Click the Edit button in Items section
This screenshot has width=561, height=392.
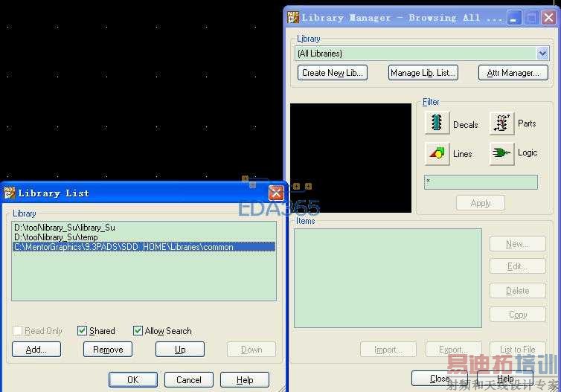click(x=517, y=266)
